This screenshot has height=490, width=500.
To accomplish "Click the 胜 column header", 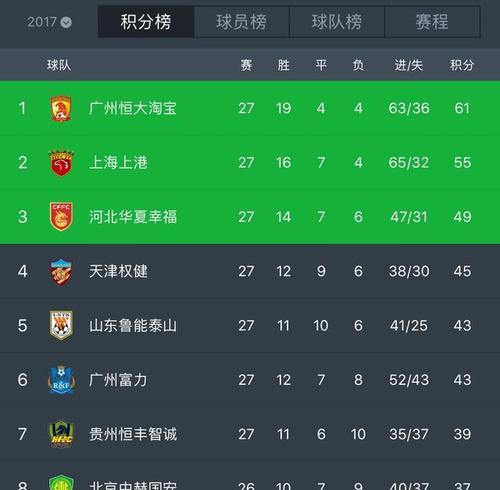I will pyautogui.click(x=283, y=65).
